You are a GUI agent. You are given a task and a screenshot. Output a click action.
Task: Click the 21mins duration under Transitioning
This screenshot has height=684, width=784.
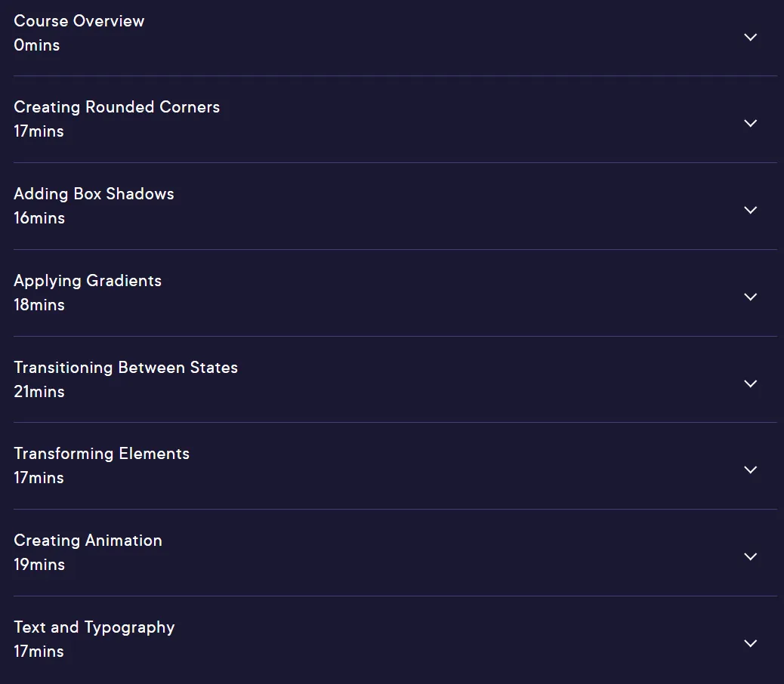pos(39,392)
